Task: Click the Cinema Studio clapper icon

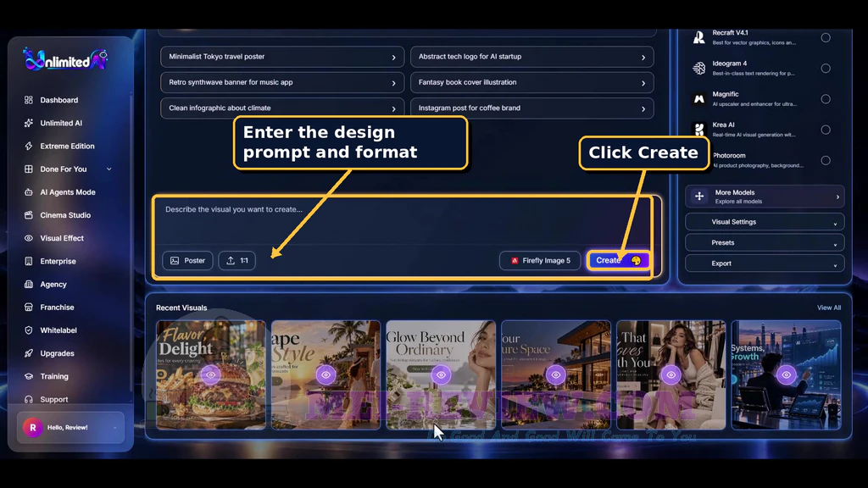Action: pos(29,215)
